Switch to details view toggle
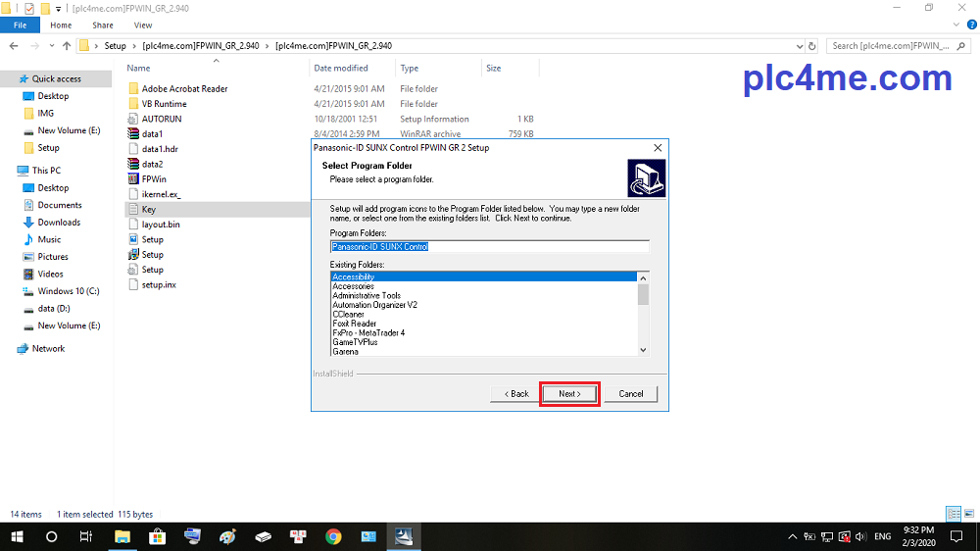Viewport: 980px width, 551px height. coord(953,514)
